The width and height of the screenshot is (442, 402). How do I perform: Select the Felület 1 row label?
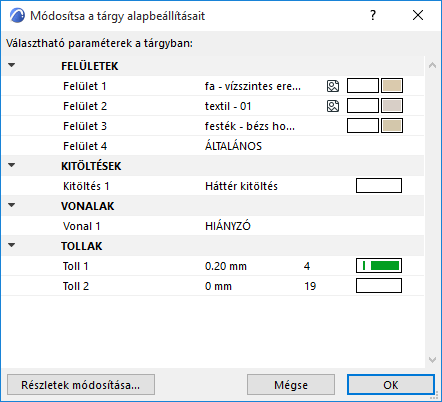click(x=85, y=86)
